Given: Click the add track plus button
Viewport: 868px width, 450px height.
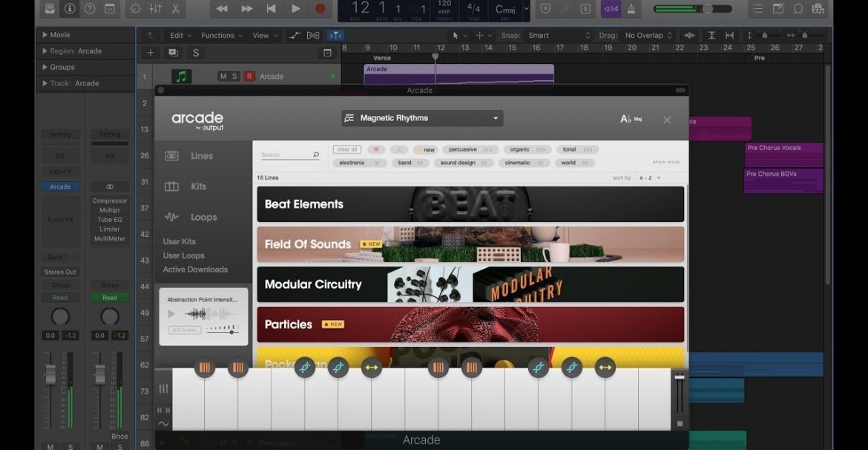Looking at the screenshot, I should click(x=150, y=53).
